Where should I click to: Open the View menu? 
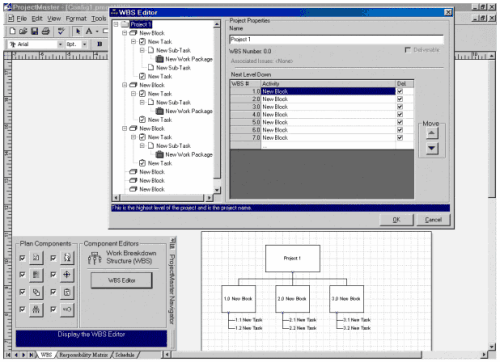click(54, 19)
